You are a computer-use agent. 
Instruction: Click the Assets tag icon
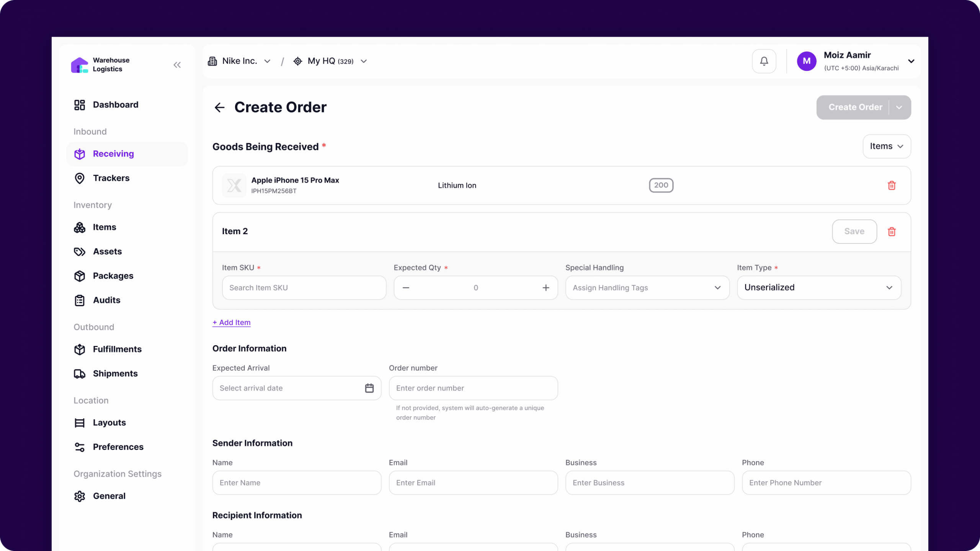click(80, 252)
